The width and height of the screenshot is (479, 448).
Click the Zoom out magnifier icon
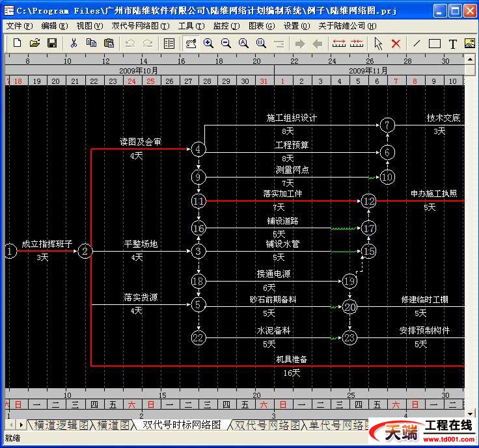click(226, 43)
